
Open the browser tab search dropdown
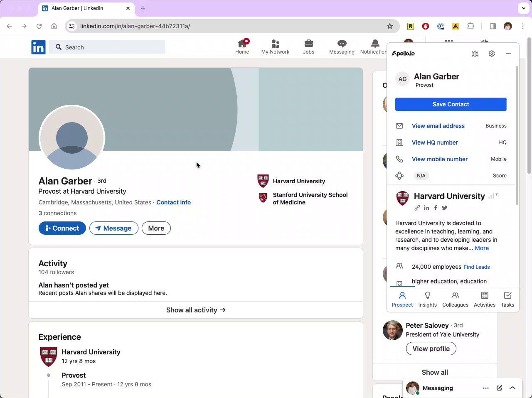click(523, 8)
